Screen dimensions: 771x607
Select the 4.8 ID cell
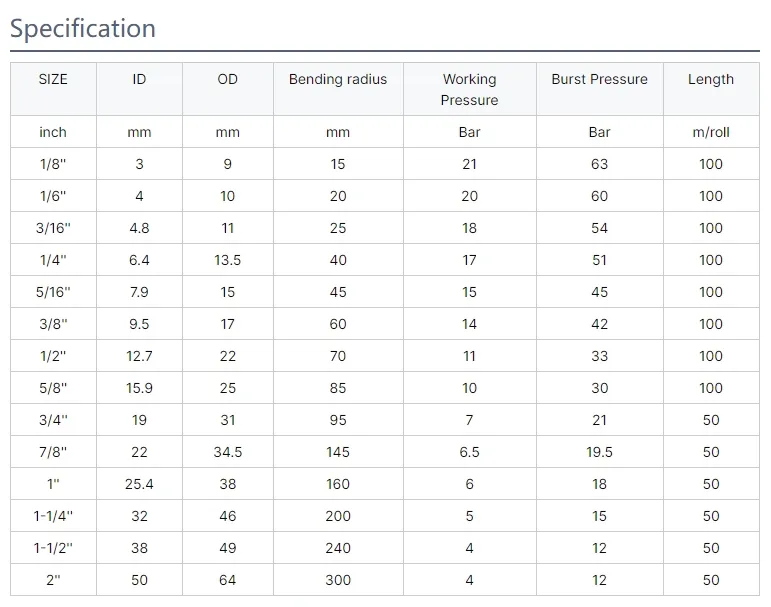(x=139, y=228)
